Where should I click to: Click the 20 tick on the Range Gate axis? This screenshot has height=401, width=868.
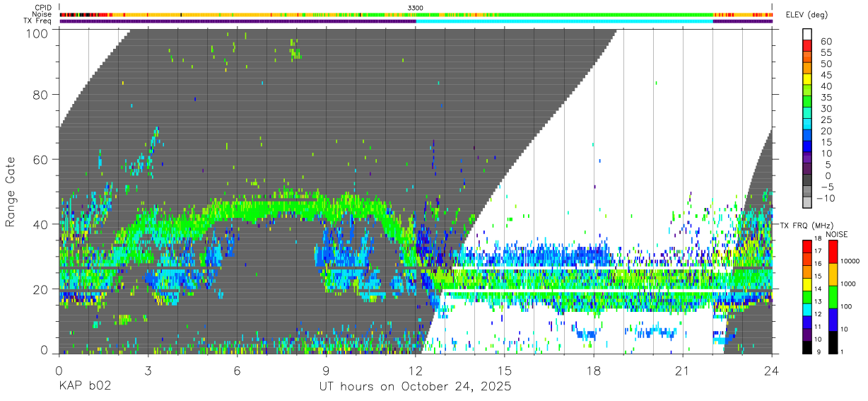click(x=42, y=289)
